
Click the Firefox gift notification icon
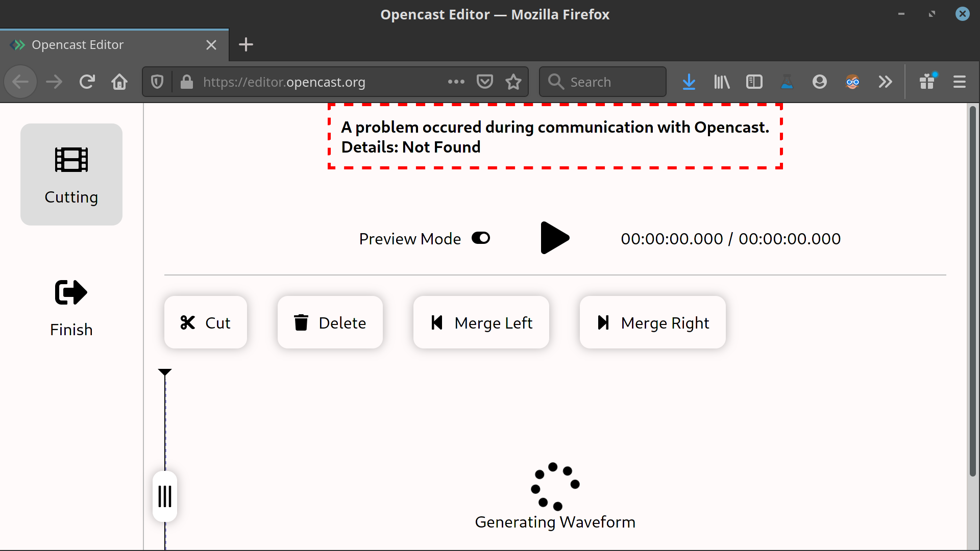click(927, 82)
